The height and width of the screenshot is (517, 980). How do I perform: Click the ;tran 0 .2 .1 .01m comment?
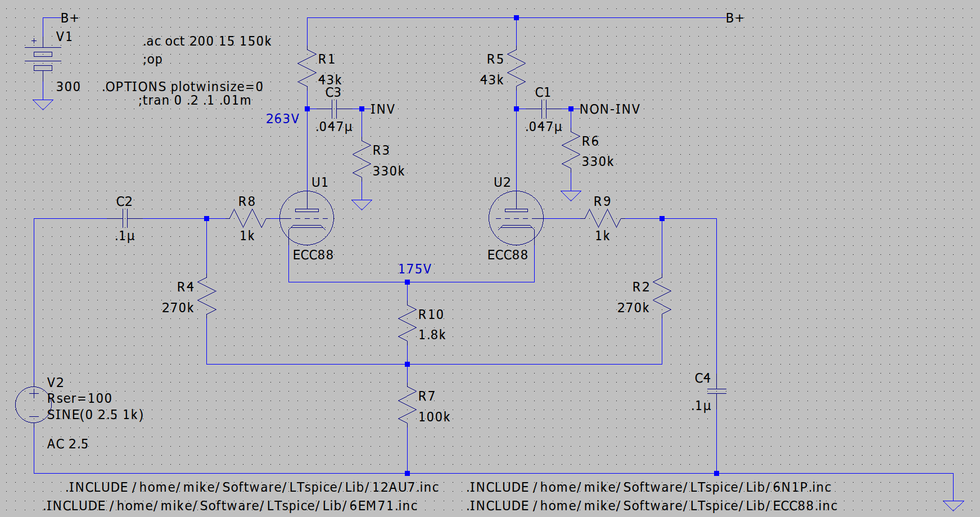click(x=195, y=100)
